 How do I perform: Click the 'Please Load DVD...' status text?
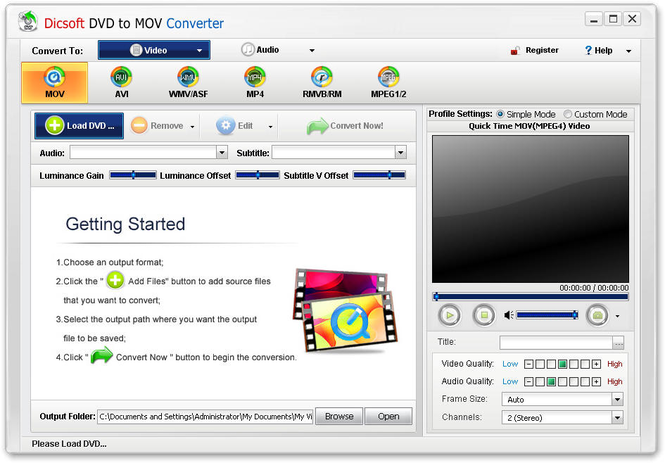69,444
